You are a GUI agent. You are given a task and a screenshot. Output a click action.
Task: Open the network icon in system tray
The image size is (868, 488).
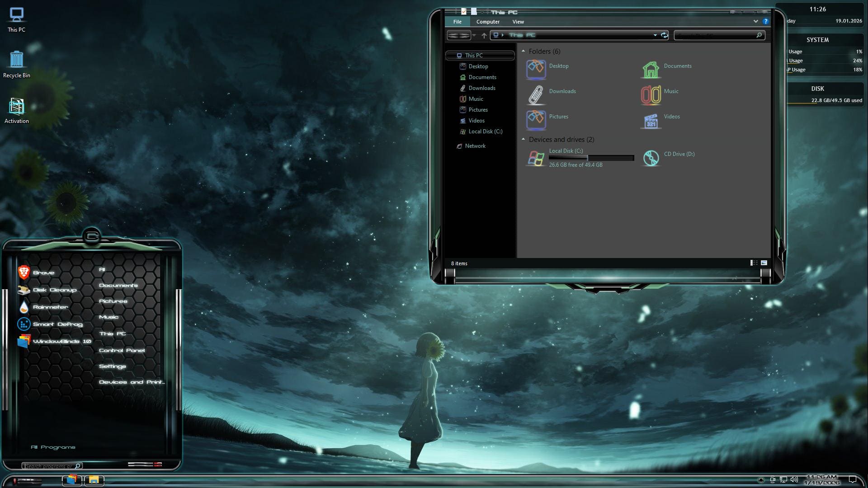coord(783,479)
